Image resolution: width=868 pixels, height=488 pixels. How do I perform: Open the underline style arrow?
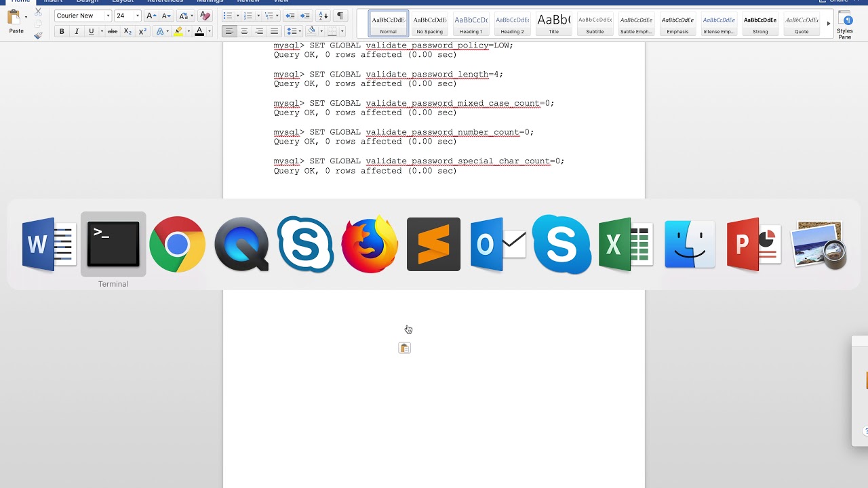[102, 31]
